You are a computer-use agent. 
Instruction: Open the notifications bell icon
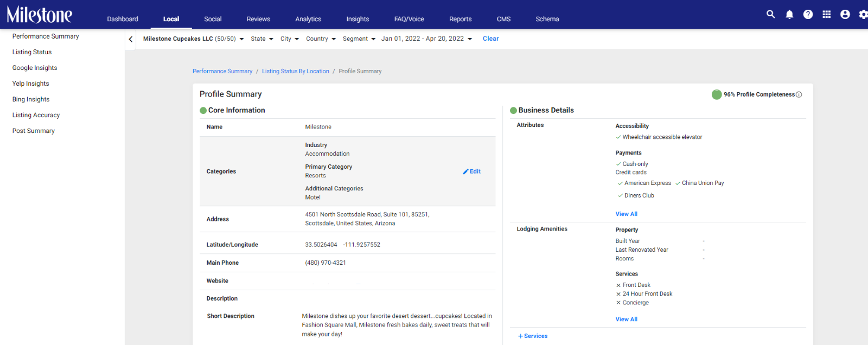(x=789, y=15)
